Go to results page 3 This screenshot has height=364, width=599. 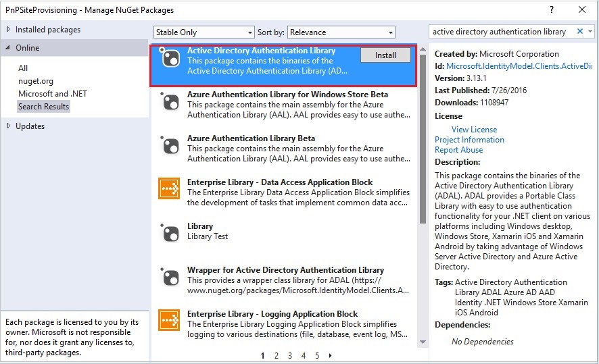tap(290, 356)
